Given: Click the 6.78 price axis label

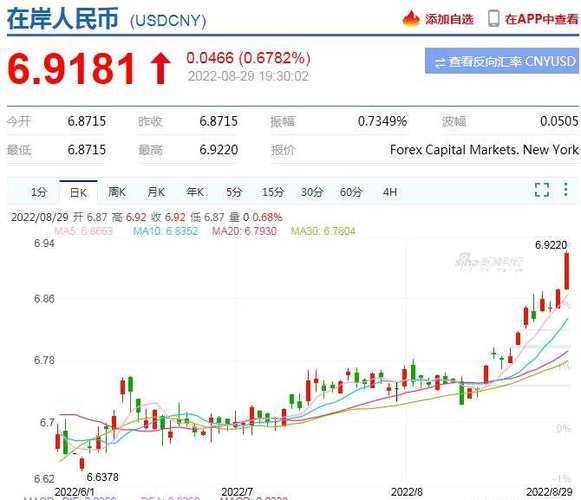Looking at the screenshot, I should point(44,360).
